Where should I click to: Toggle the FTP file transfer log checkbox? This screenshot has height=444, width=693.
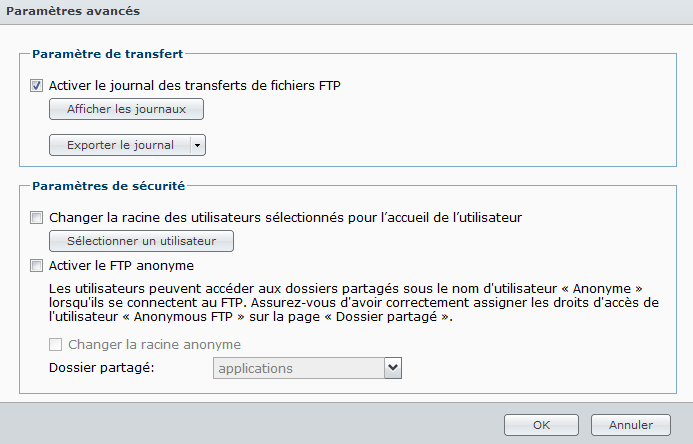[37, 85]
